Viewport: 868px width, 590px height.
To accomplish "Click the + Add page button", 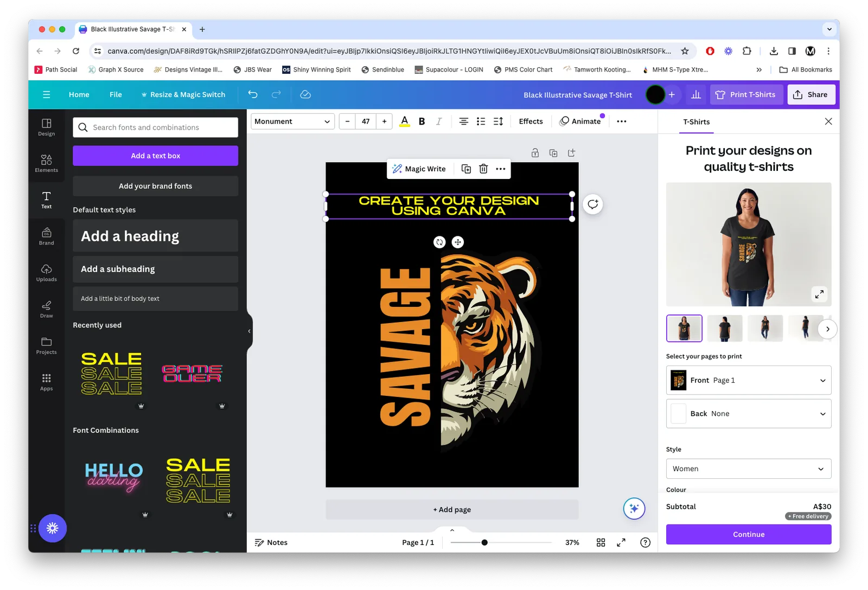I will point(452,510).
